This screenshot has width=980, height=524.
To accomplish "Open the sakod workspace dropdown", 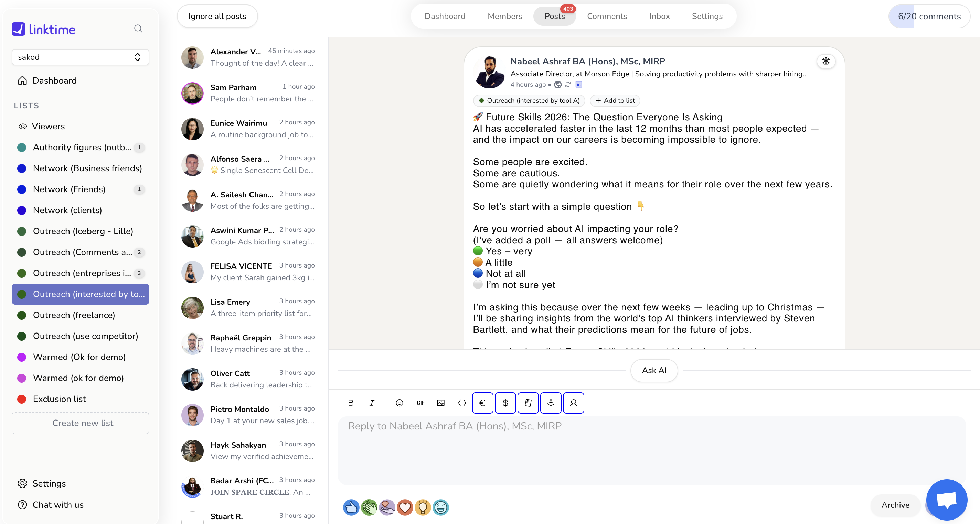I will 80,57.
